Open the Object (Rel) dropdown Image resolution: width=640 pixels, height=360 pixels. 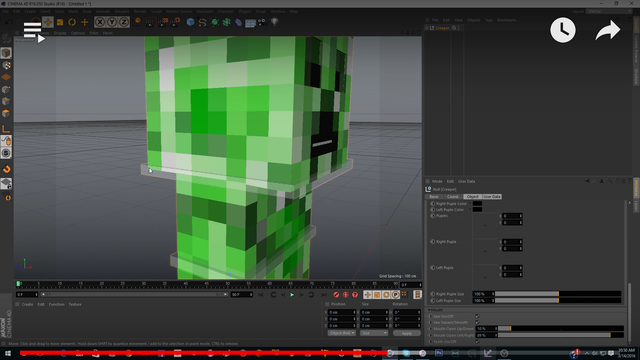(342, 333)
